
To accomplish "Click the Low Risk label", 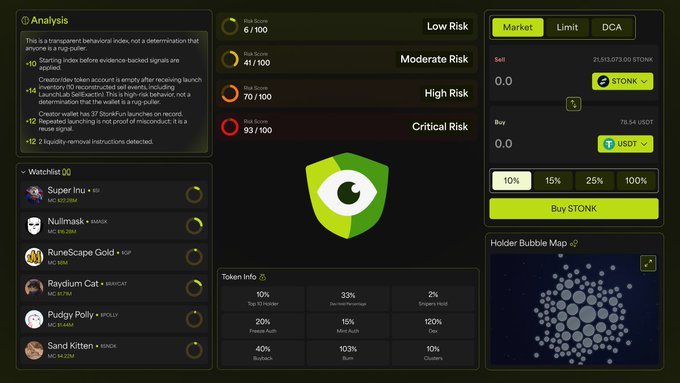I will click(447, 26).
